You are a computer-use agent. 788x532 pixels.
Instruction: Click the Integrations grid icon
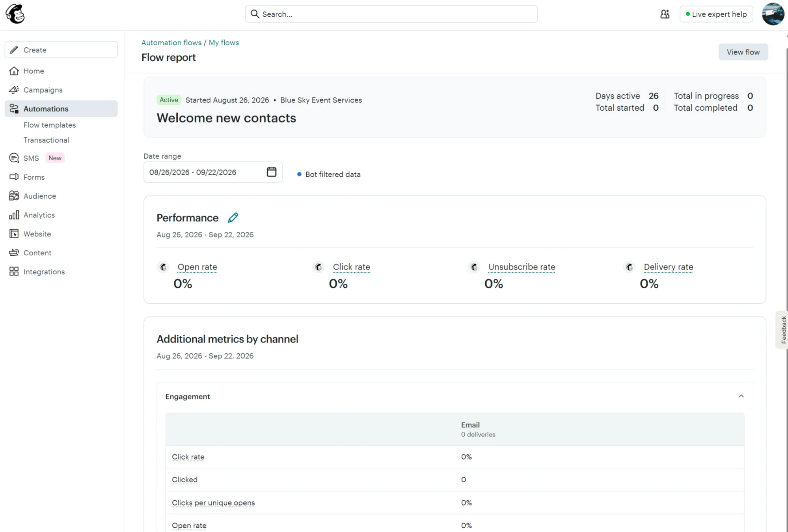point(14,272)
